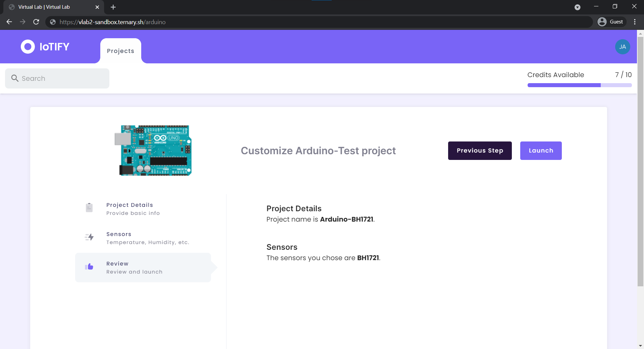644x349 pixels.
Task: Open the Guest profile menu
Action: click(x=612, y=22)
